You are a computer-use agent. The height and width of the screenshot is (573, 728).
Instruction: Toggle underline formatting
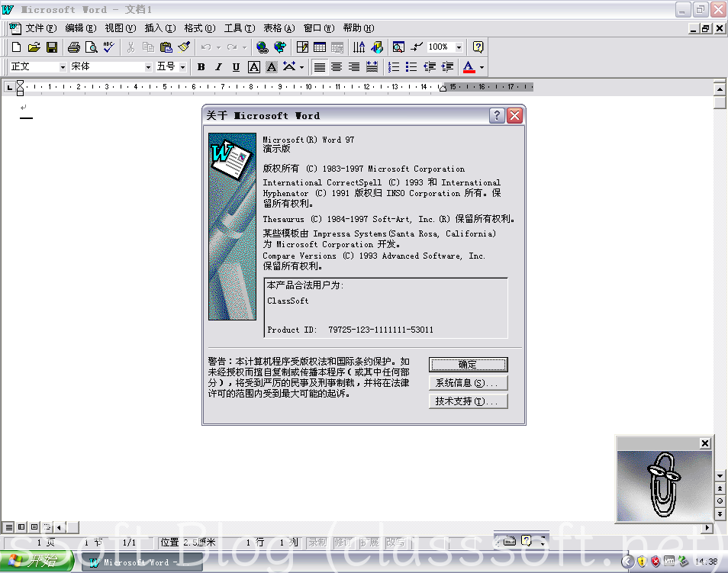coord(235,66)
